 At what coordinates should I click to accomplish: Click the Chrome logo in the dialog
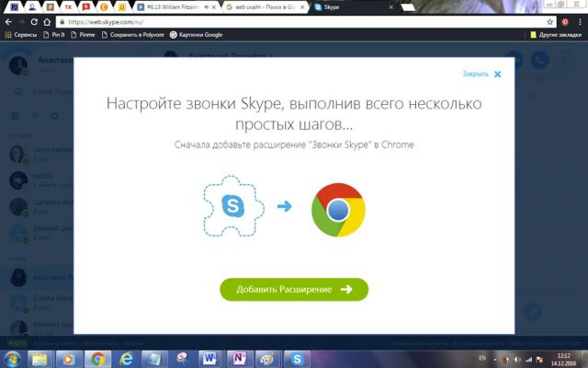click(x=338, y=210)
